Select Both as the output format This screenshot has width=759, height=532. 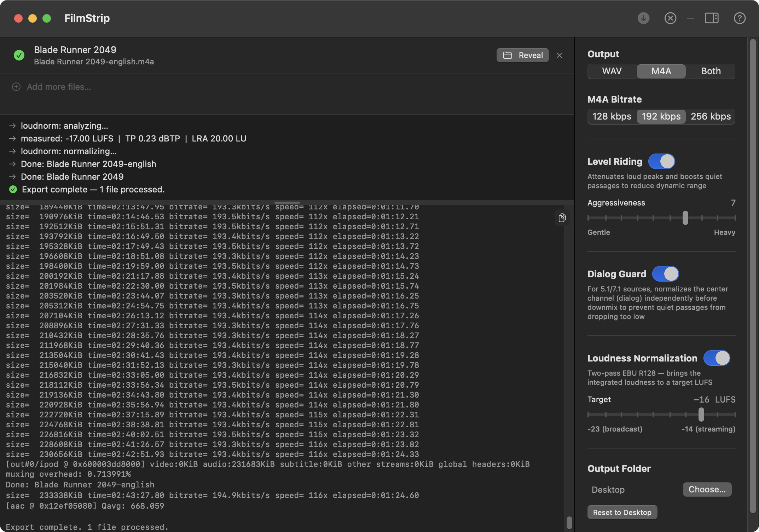click(x=710, y=71)
